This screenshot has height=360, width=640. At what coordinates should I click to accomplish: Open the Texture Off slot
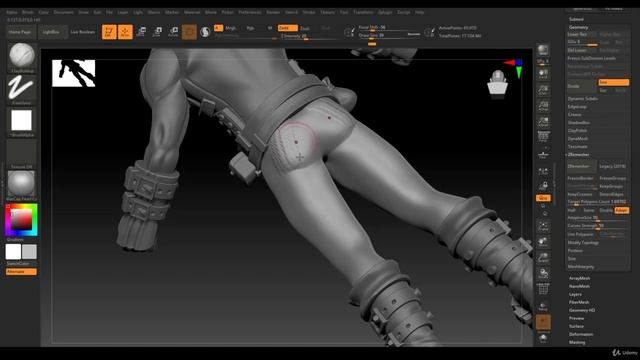(x=22, y=152)
